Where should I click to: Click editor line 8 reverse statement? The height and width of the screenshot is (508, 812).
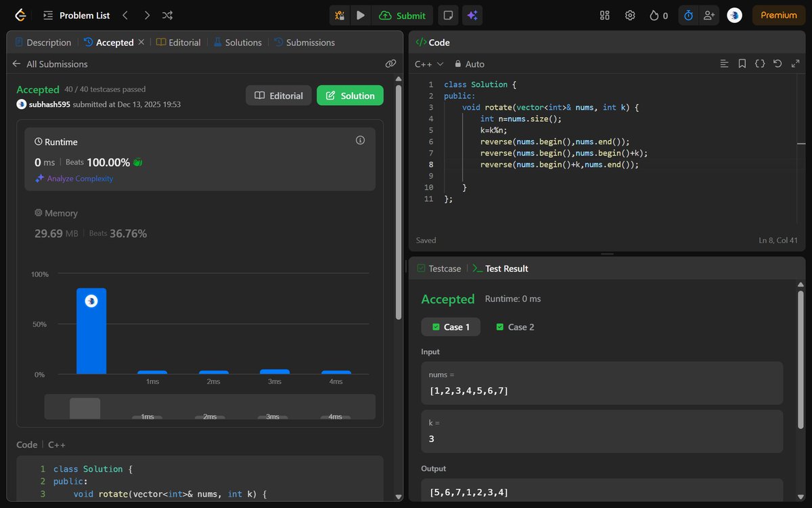(559, 165)
